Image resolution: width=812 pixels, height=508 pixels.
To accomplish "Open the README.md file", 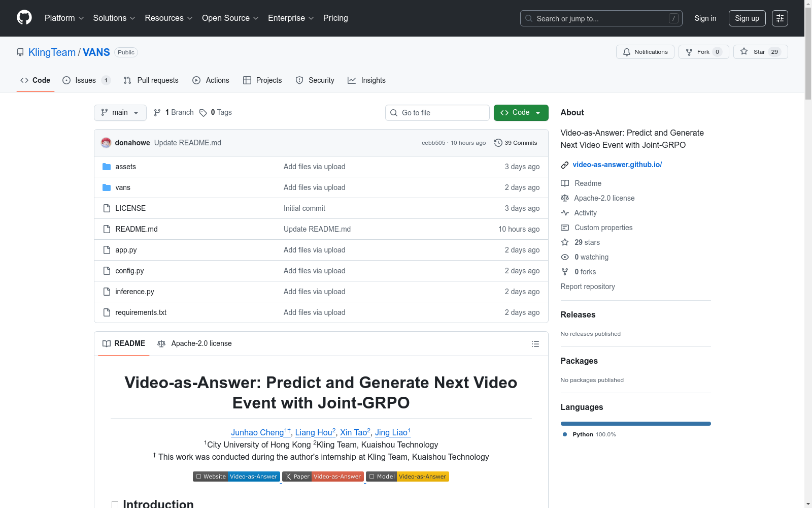I will tap(137, 229).
